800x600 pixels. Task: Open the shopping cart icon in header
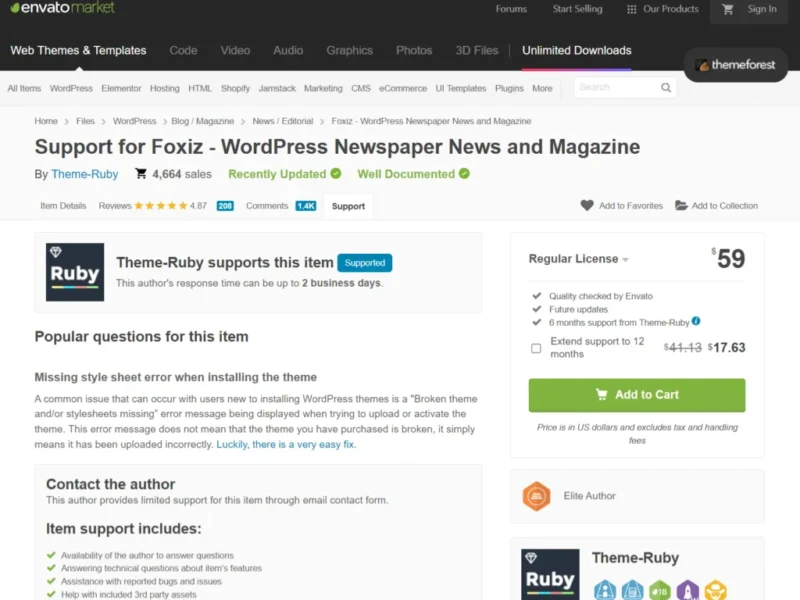point(728,9)
